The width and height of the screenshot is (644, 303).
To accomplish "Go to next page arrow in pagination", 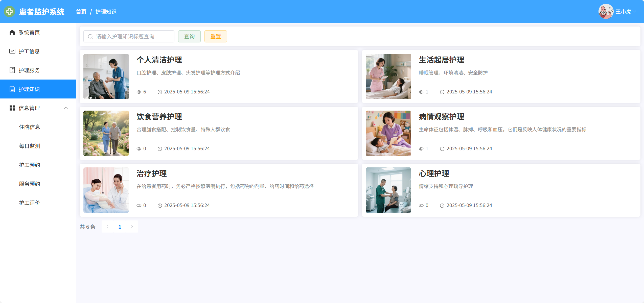I will (132, 226).
